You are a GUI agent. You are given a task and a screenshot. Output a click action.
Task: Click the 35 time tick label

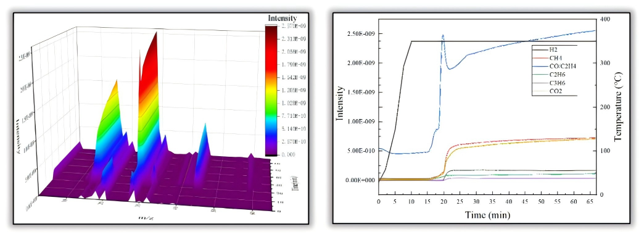click(x=492, y=202)
